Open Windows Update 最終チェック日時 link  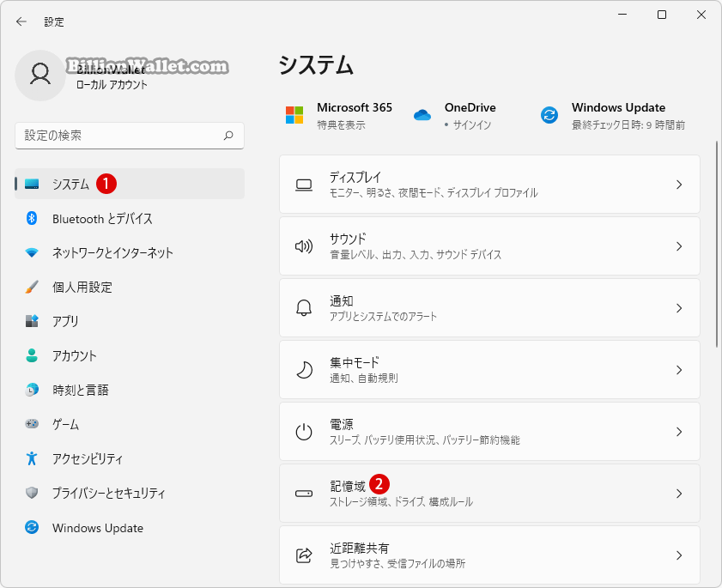pos(628,124)
